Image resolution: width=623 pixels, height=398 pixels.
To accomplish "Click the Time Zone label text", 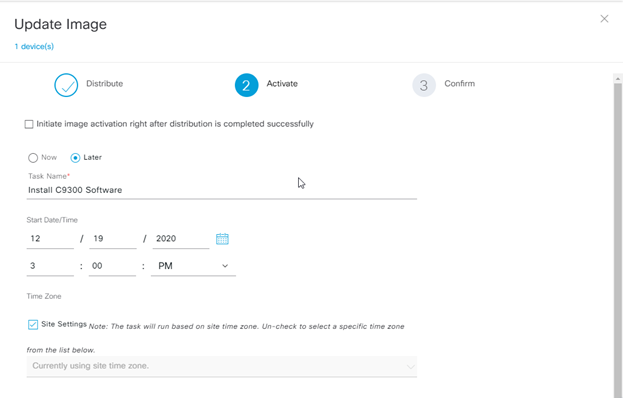I will tap(44, 296).
